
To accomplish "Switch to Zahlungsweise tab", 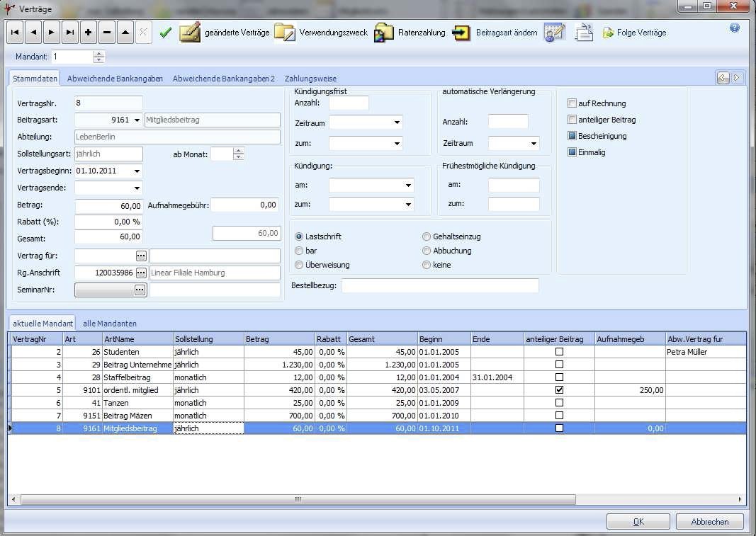I will tap(310, 79).
